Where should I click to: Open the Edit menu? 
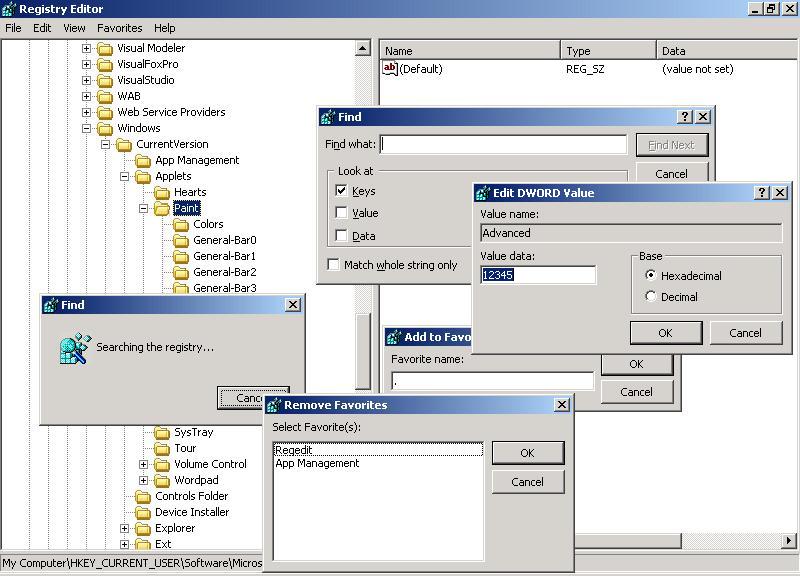pyautogui.click(x=42, y=28)
